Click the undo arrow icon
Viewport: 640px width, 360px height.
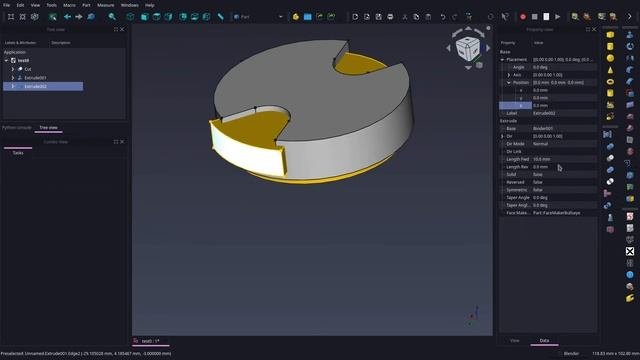click(443, 17)
